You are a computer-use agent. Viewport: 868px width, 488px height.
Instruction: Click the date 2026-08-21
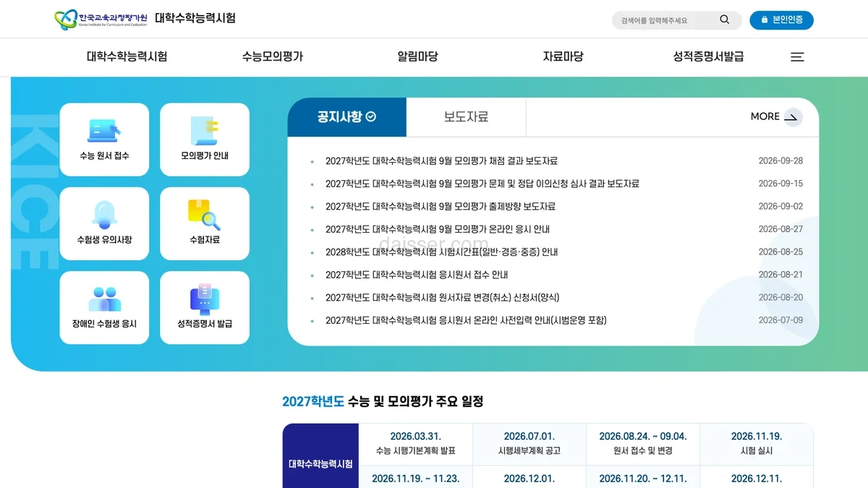pos(780,275)
